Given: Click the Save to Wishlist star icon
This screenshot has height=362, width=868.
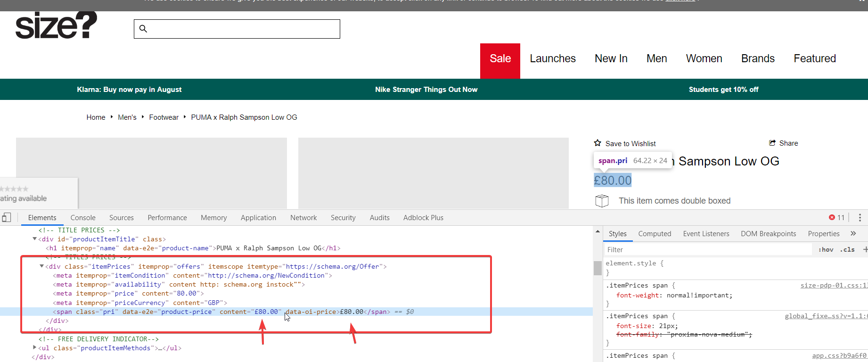Looking at the screenshot, I should point(598,143).
